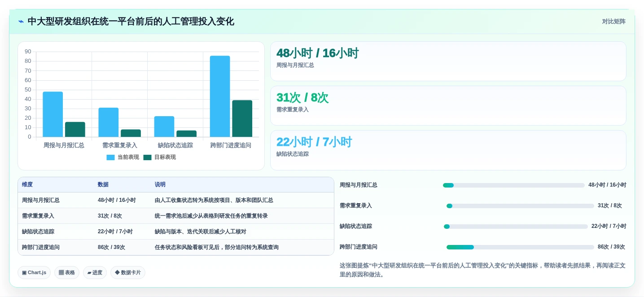Screen dimensions: 644x297
Task: Click 31次 / 8次 value beside progress bar
Action: (x=610, y=206)
